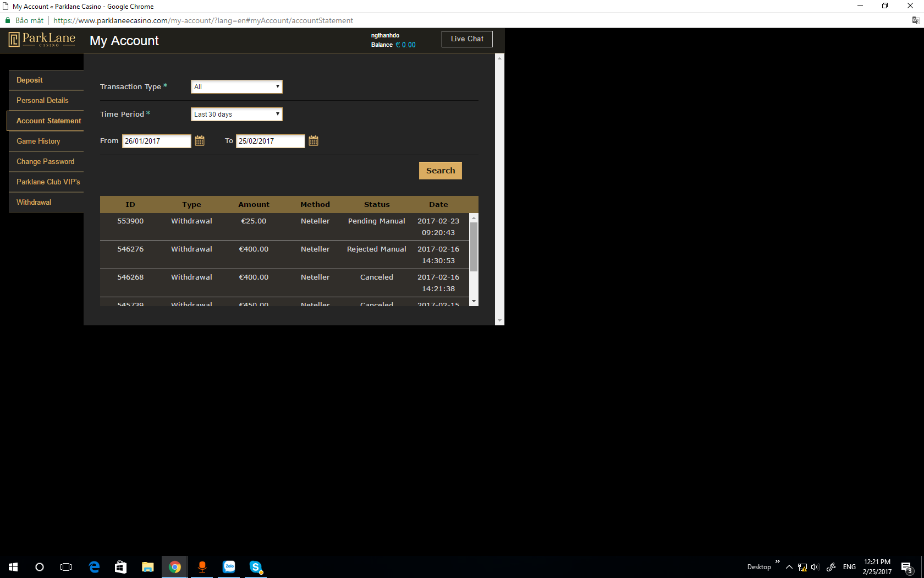Show hidden system tray icons

789,567
